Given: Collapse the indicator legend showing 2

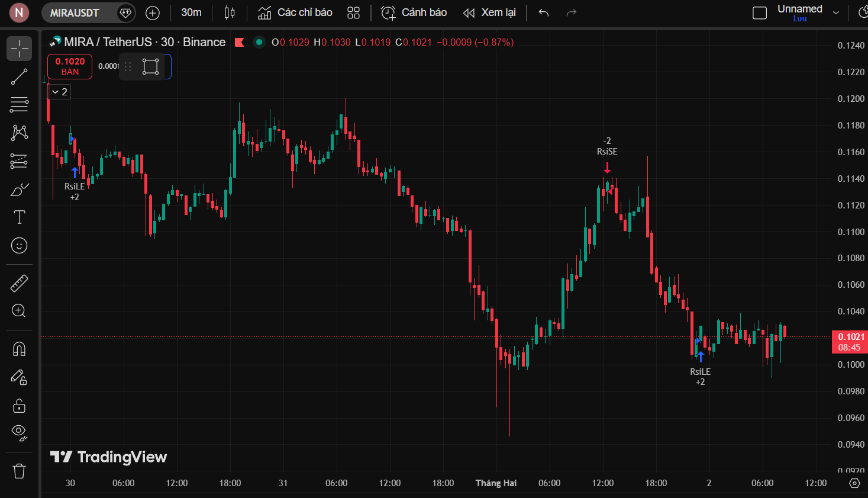Looking at the screenshot, I should (x=59, y=92).
